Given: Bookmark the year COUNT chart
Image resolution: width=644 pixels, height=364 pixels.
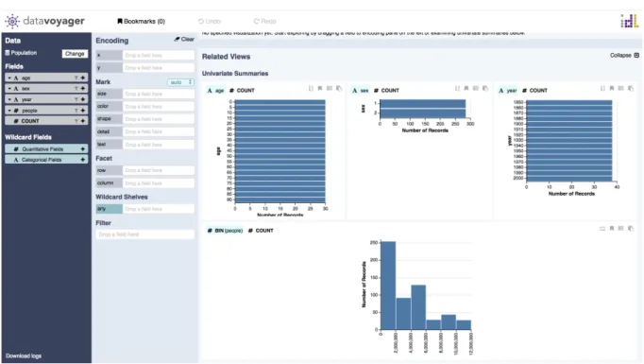Looking at the screenshot, I should [x=612, y=89].
